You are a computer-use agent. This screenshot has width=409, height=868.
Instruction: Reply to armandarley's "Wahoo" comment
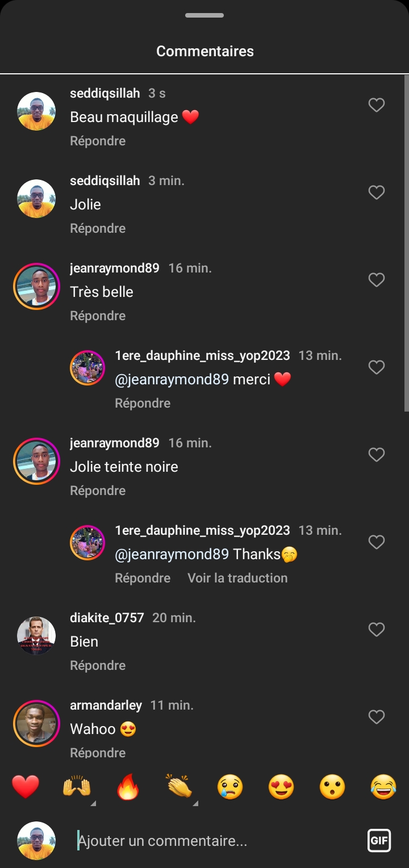98,753
